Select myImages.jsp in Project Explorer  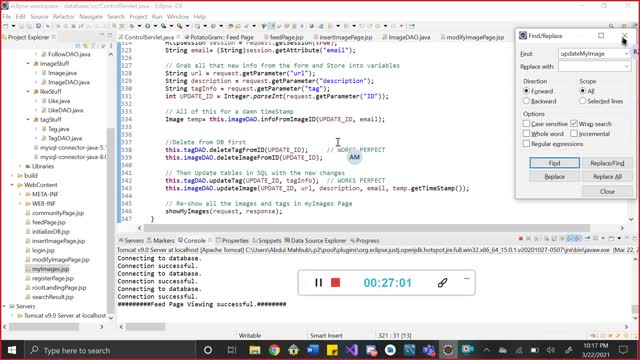[x=50, y=269]
